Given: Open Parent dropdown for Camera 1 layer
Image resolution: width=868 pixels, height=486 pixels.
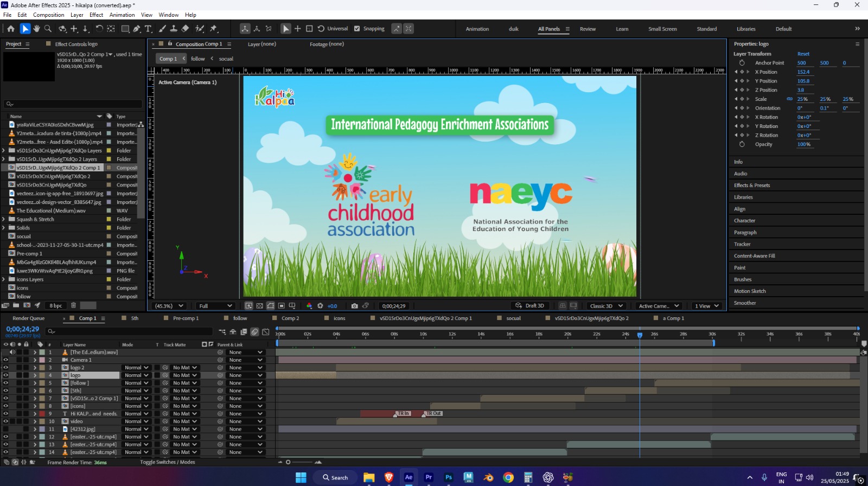Looking at the screenshot, I should pyautogui.click(x=245, y=360).
